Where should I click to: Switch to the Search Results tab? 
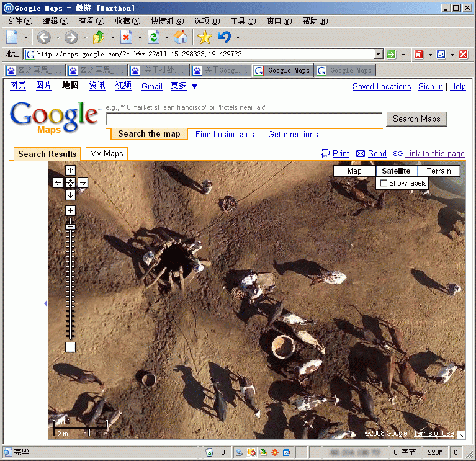click(47, 154)
